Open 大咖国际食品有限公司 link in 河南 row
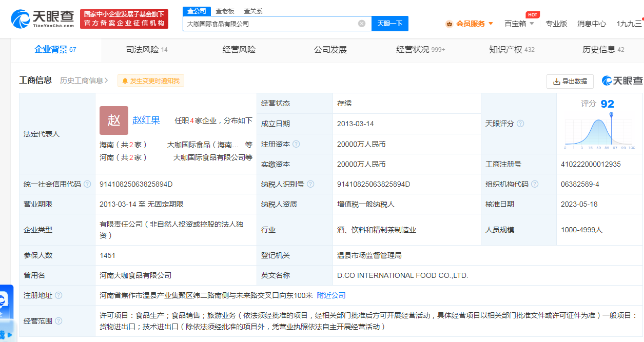The image size is (644, 342). 209,157
